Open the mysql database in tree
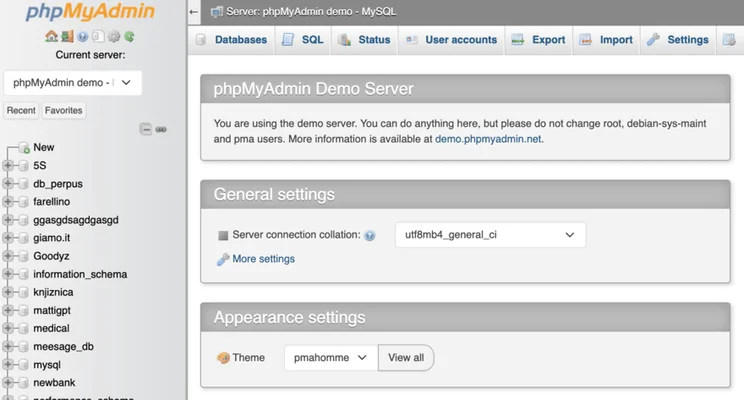 [47, 365]
